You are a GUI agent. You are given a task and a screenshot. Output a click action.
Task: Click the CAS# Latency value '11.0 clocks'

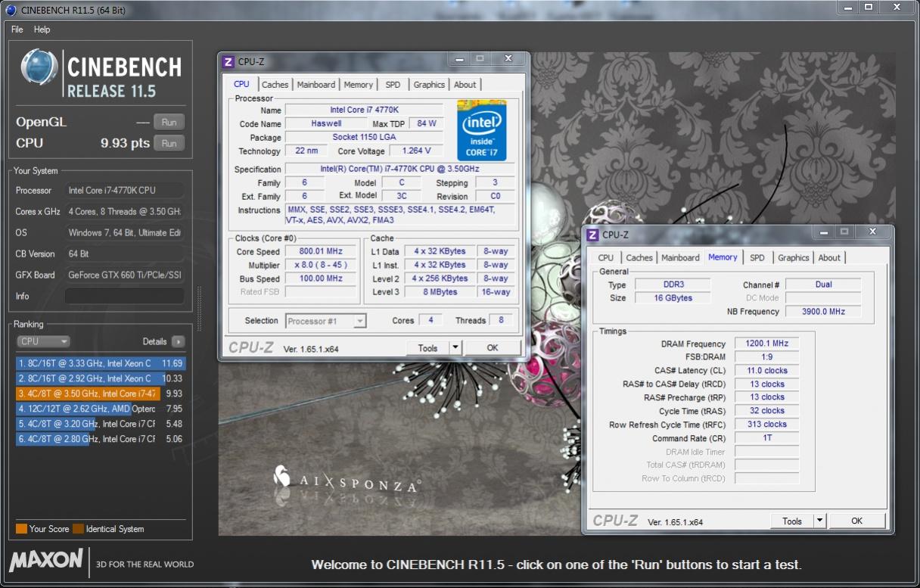pyautogui.click(x=766, y=371)
